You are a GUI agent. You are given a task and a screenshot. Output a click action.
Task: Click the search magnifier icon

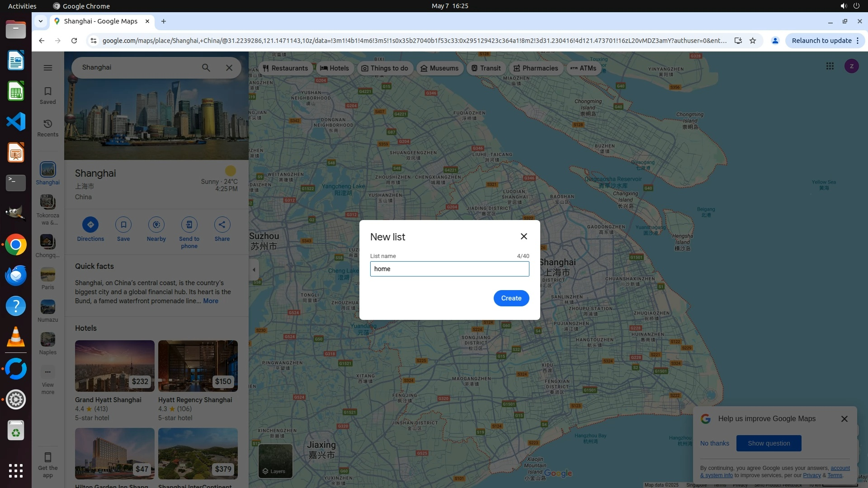(x=206, y=68)
